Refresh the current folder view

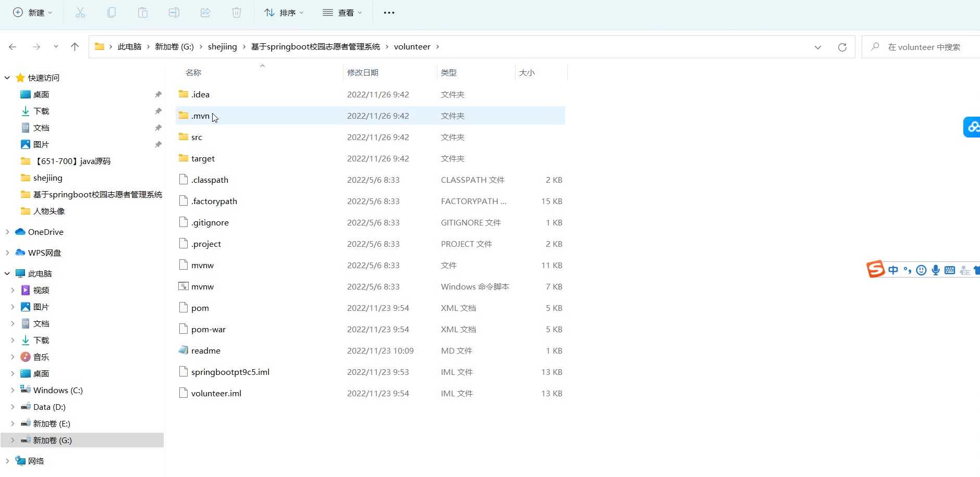click(842, 47)
